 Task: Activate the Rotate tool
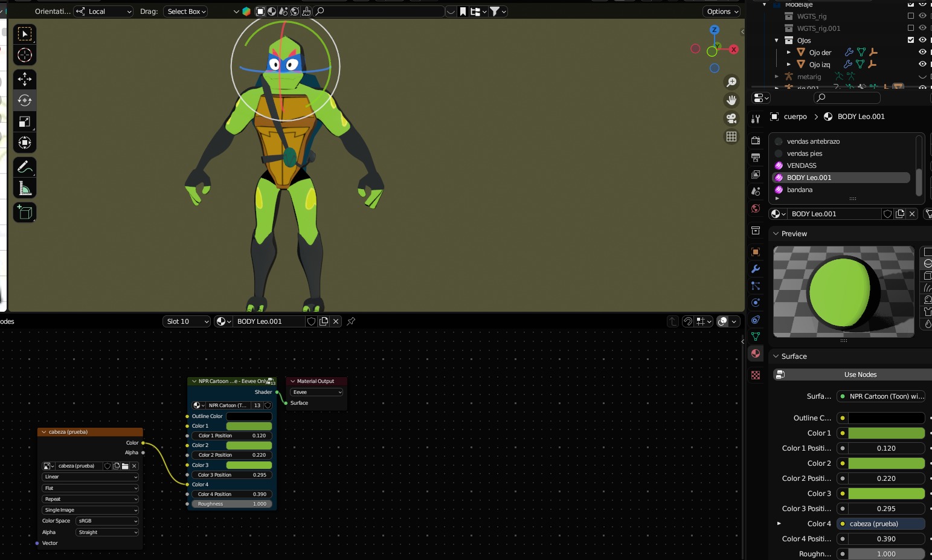(x=25, y=100)
